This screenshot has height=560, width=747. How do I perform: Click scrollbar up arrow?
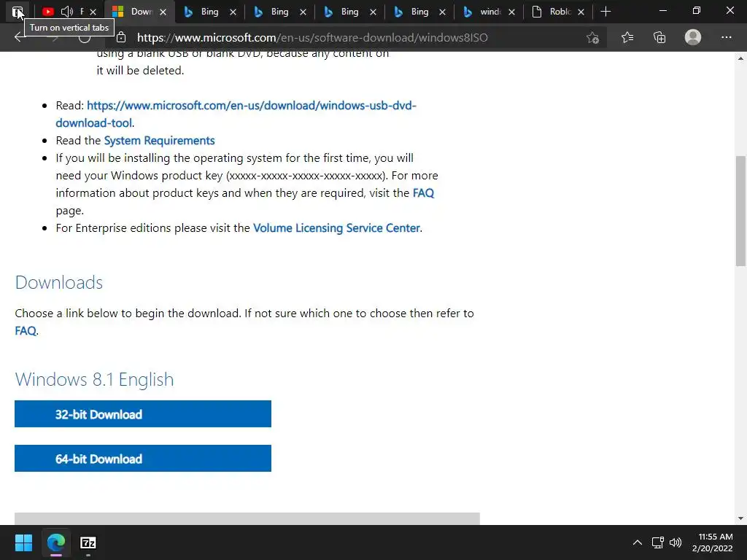pos(740,58)
